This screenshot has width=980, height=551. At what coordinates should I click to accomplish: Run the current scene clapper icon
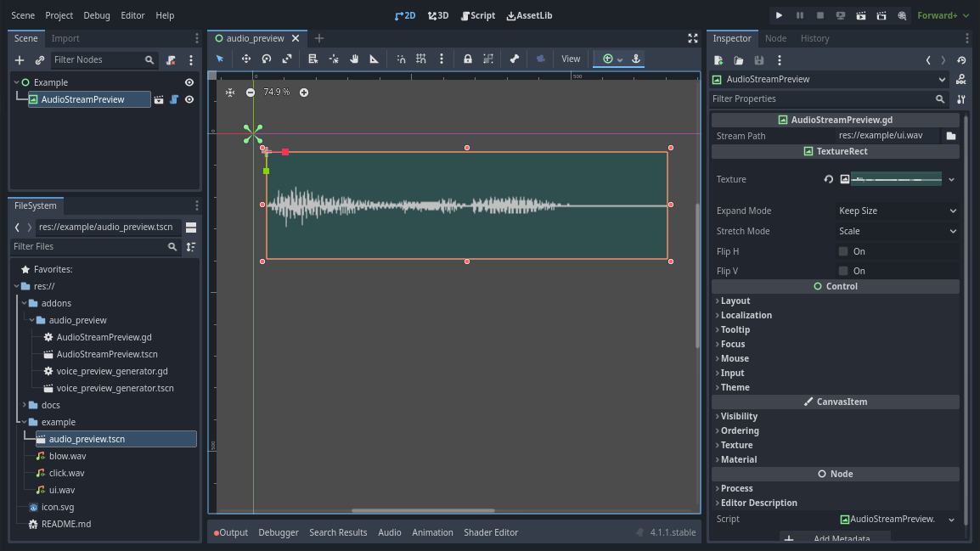pyautogui.click(x=860, y=15)
